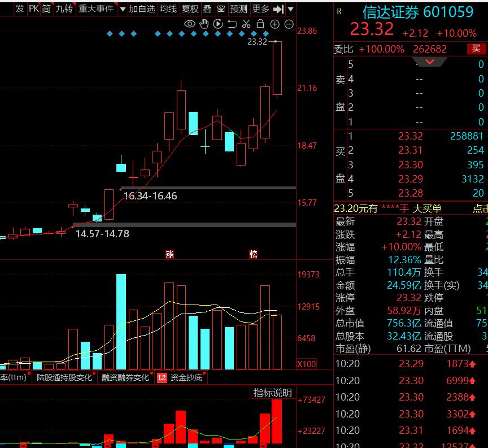
Task: Toggle 重大事件 major events
Action: point(96,8)
